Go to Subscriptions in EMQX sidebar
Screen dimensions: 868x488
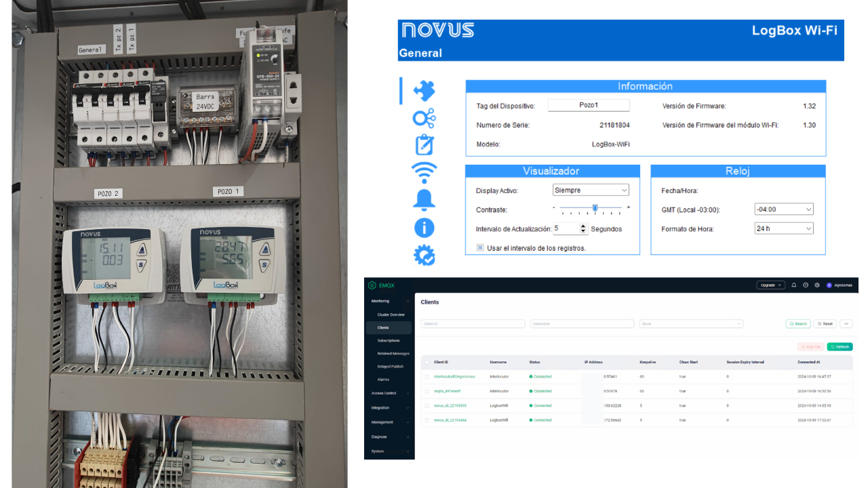(389, 340)
